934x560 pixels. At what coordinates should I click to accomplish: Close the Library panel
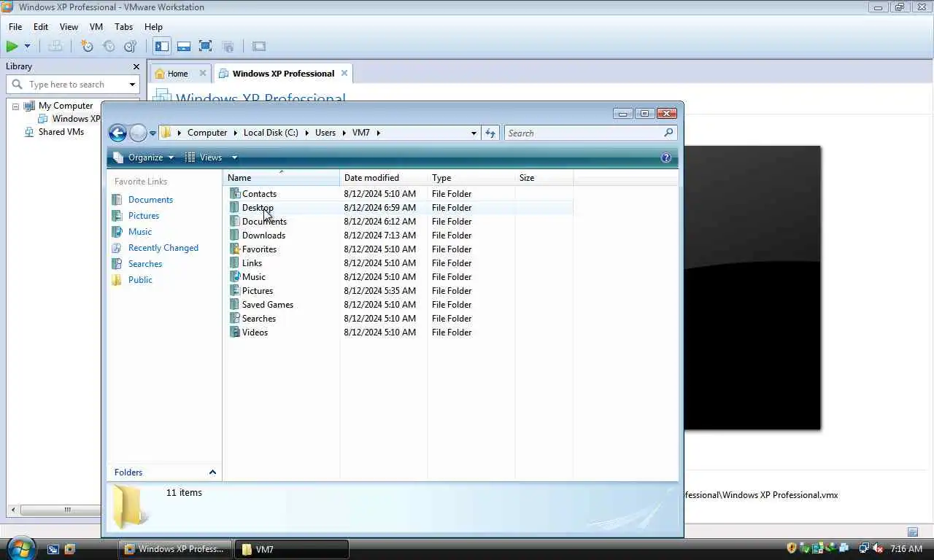[136, 66]
